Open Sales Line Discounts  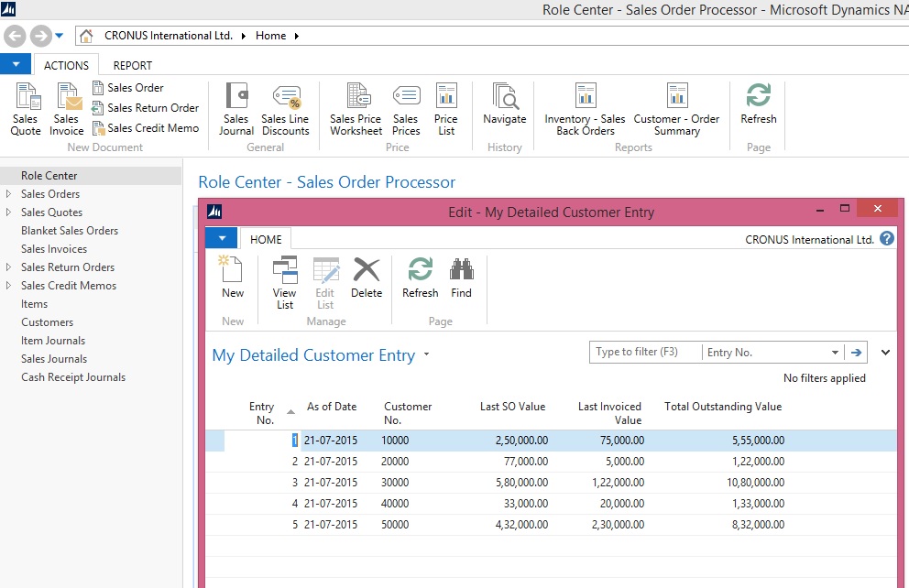point(285,108)
